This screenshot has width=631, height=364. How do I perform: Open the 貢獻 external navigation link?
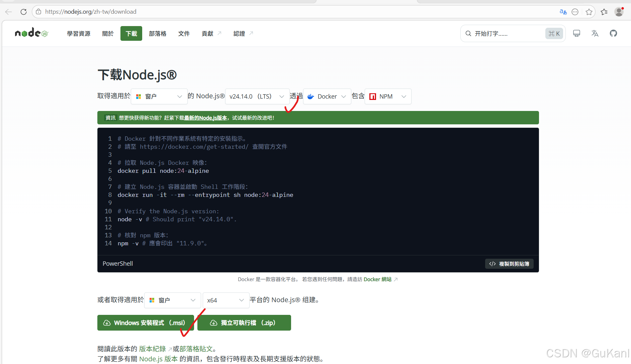[x=211, y=33]
